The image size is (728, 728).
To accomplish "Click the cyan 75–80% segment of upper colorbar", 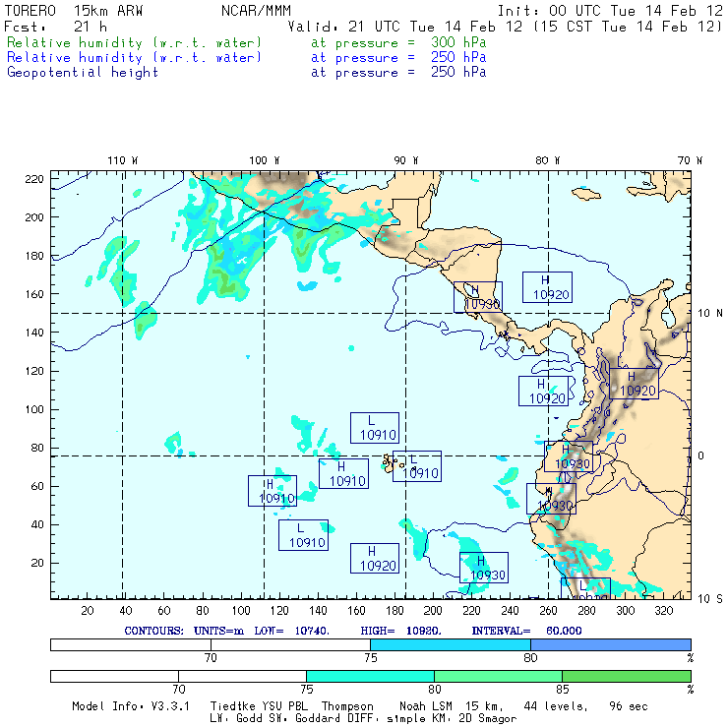I will [x=451, y=644].
